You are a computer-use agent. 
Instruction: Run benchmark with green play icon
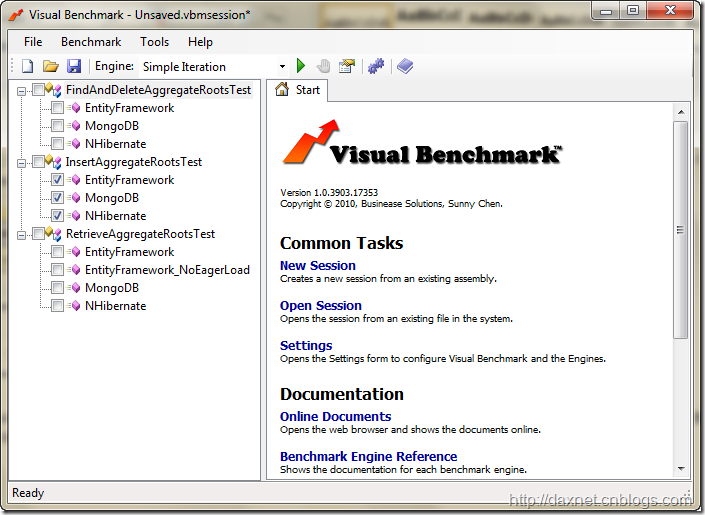click(x=301, y=66)
